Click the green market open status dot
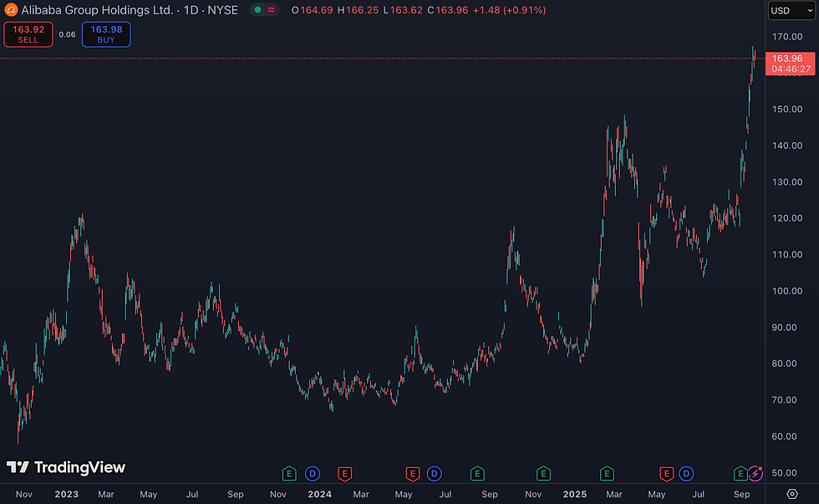Screen dimensions: 819x504 [257, 10]
